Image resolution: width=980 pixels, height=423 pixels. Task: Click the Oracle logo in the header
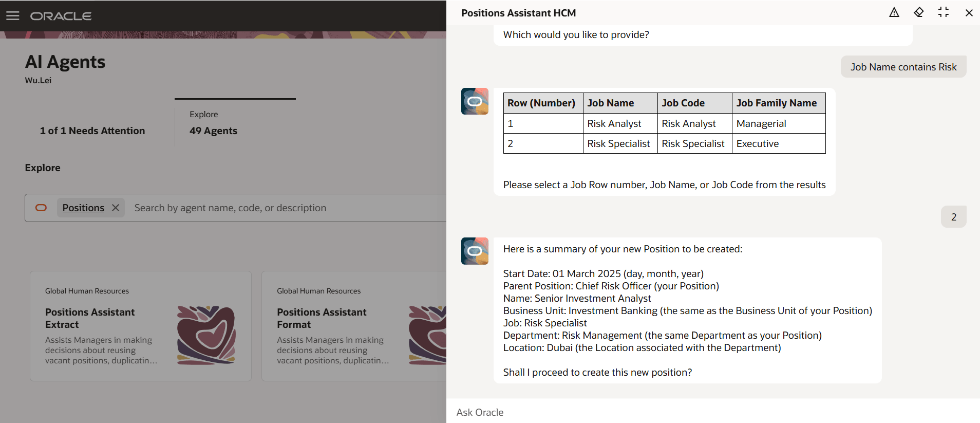coord(61,15)
